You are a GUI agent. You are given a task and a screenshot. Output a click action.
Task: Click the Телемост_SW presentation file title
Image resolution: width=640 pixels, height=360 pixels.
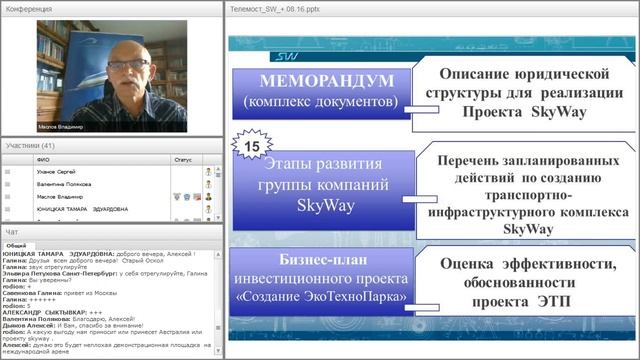pyautogui.click(x=275, y=9)
